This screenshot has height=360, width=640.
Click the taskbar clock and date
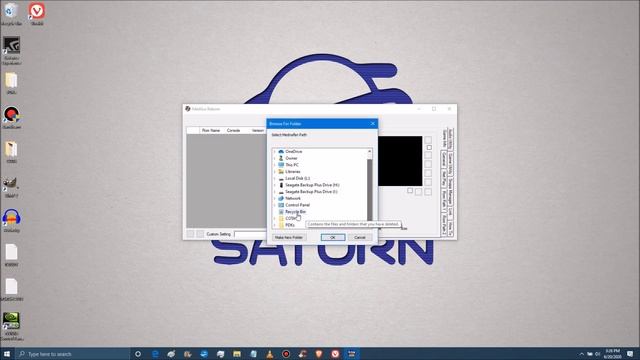(612, 354)
